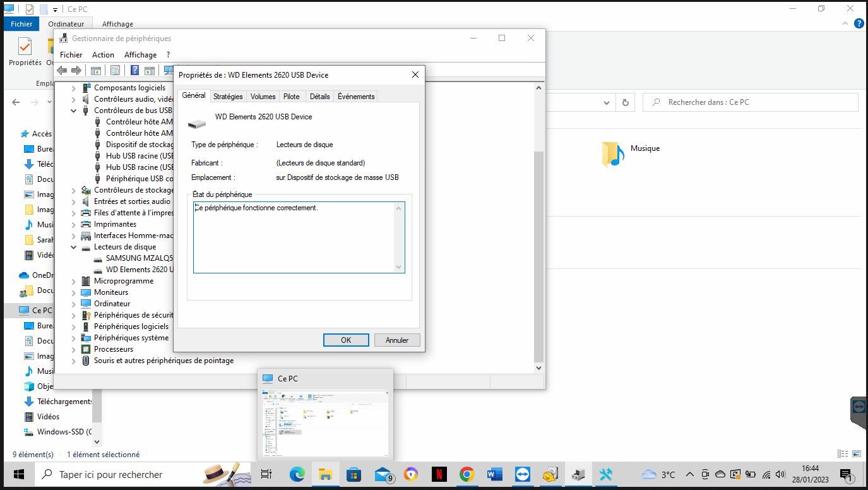868x490 pixels.
Task: Open the notification center icon
Action: coord(847,474)
